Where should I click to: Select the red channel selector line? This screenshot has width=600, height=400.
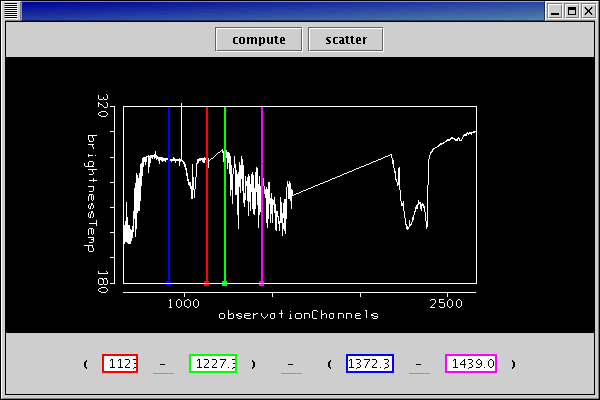pyautogui.click(x=207, y=196)
